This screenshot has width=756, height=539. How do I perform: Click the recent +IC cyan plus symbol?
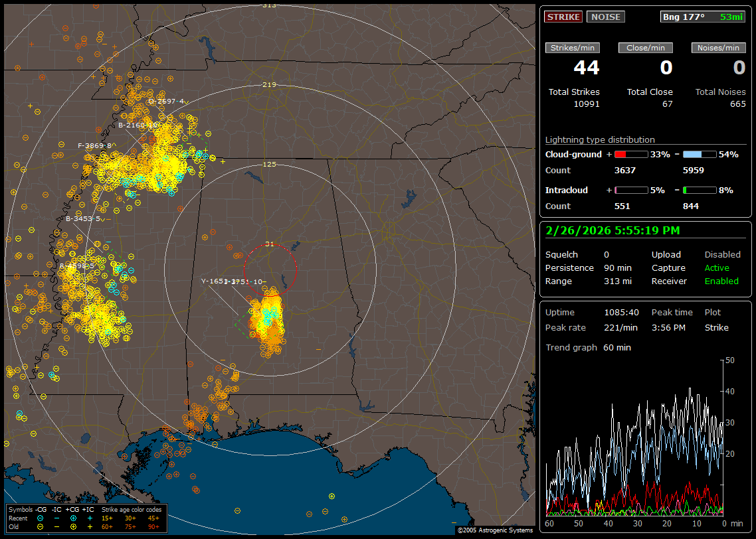(90, 518)
